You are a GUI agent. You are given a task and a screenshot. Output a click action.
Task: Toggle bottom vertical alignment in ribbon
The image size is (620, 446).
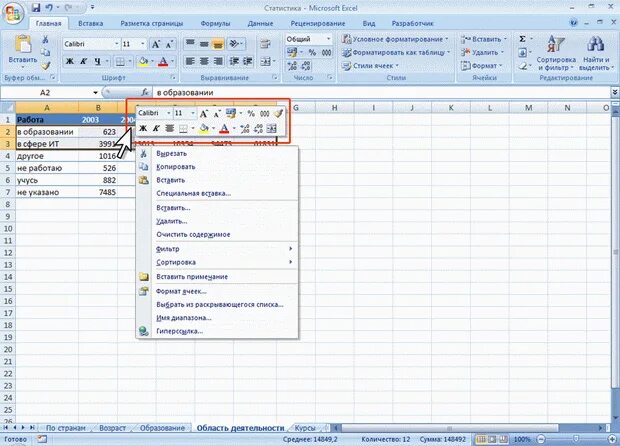tap(218, 44)
